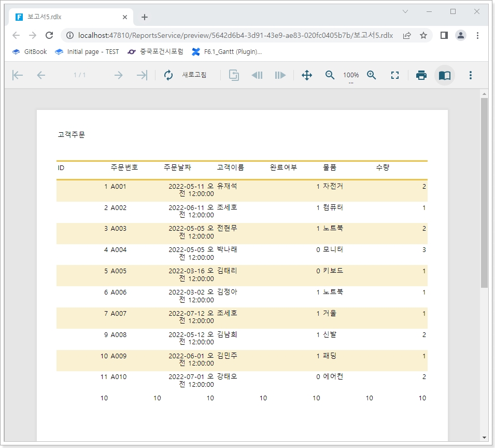Open a new browser tab

pyautogui.click(x=145, y=17)
